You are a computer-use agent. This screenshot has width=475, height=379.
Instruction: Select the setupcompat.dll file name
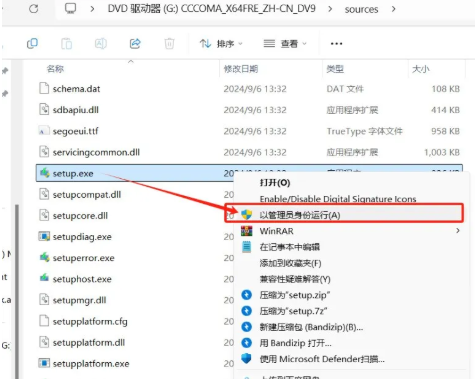tap(87, 195)
